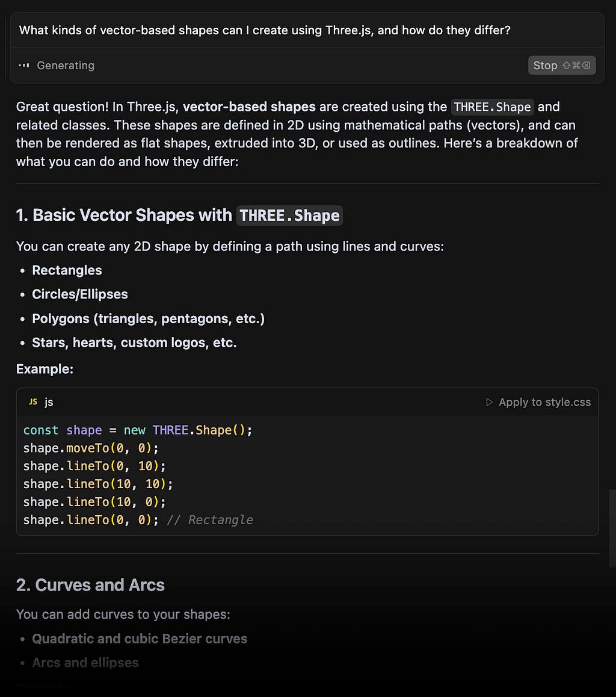Click the 'Circles/Ellipses' bullet

[80, 294]
